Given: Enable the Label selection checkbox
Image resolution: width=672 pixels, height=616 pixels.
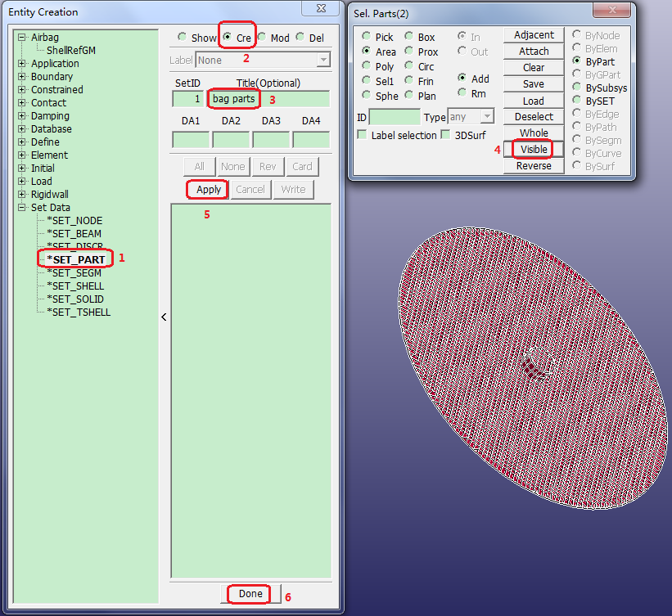Looking at the screenshot, I should point(362,135).
